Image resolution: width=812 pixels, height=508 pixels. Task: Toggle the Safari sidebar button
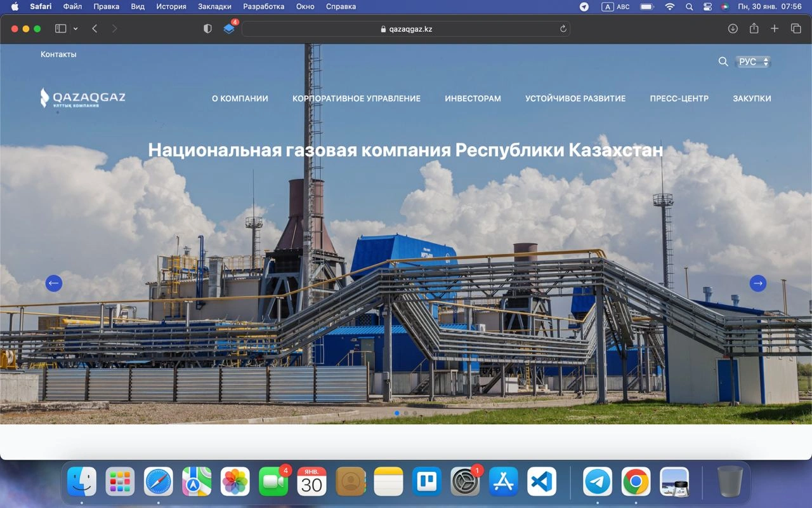[x=61, y=29]
